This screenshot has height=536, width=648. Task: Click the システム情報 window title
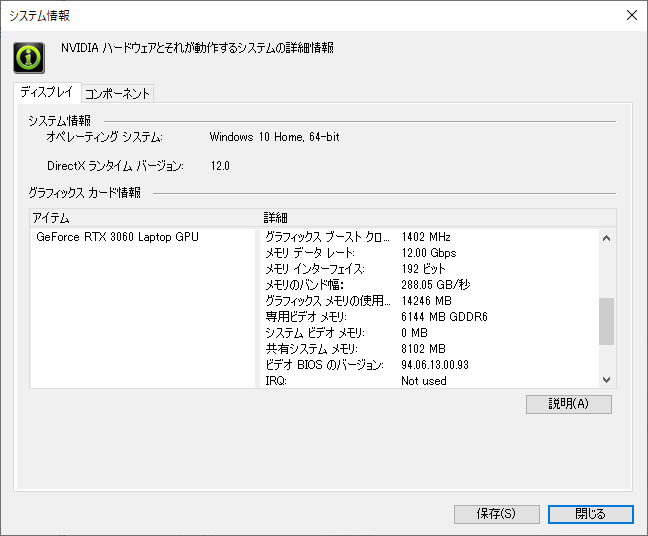tap(40, 16)
